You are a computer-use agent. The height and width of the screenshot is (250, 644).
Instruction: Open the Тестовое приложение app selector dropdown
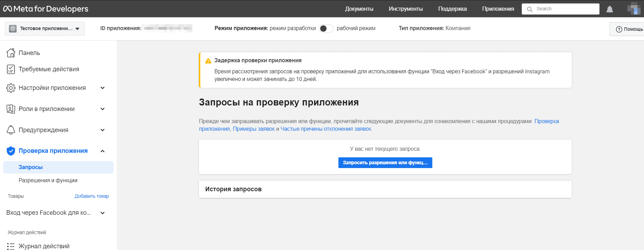point(45,29)
